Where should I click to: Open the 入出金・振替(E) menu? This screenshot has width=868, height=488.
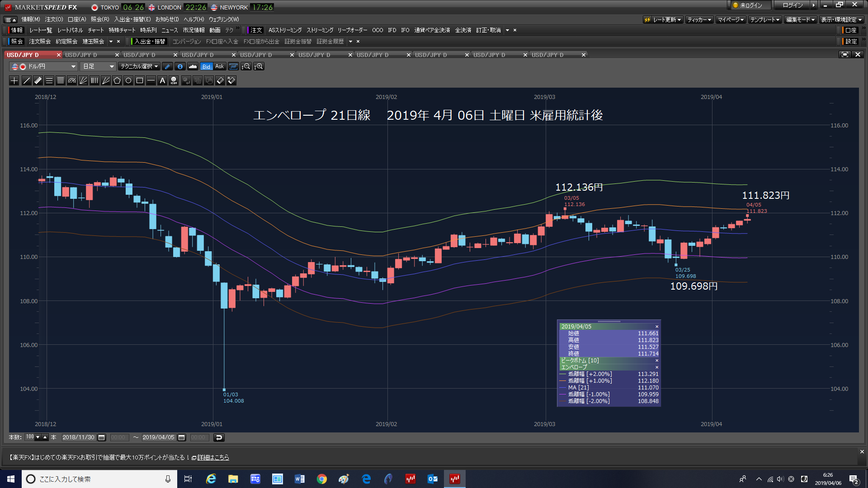pos(132,19)
